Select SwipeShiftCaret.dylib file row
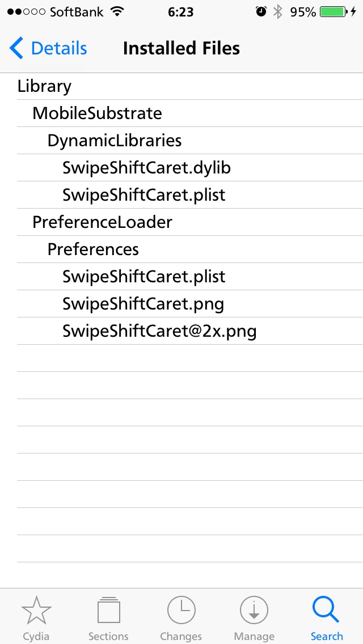This screenshot has height=644, width=363. point(189,168)
